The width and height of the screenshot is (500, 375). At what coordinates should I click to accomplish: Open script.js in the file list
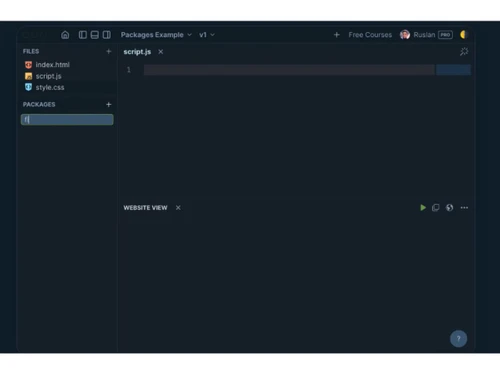(x=48, y=76)
